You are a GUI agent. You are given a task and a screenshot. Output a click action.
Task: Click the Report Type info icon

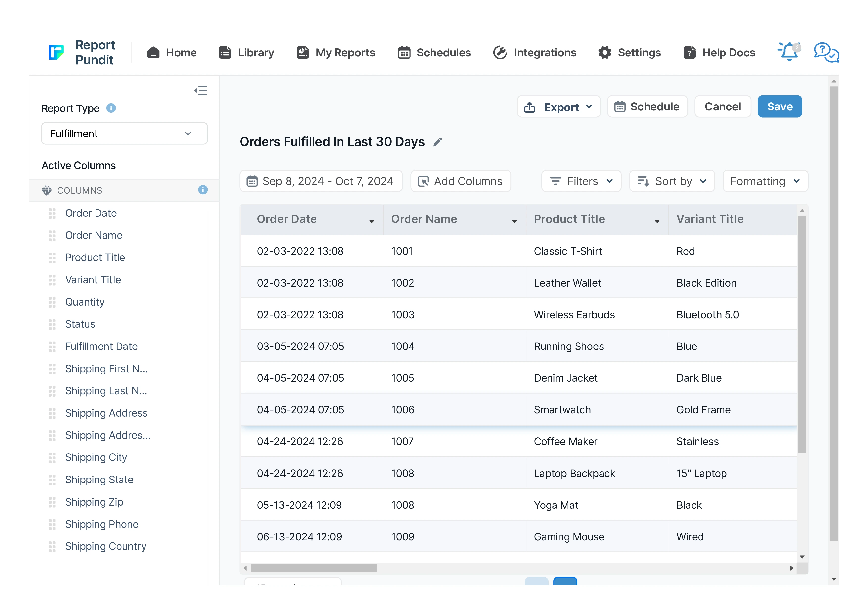point(111,108)
